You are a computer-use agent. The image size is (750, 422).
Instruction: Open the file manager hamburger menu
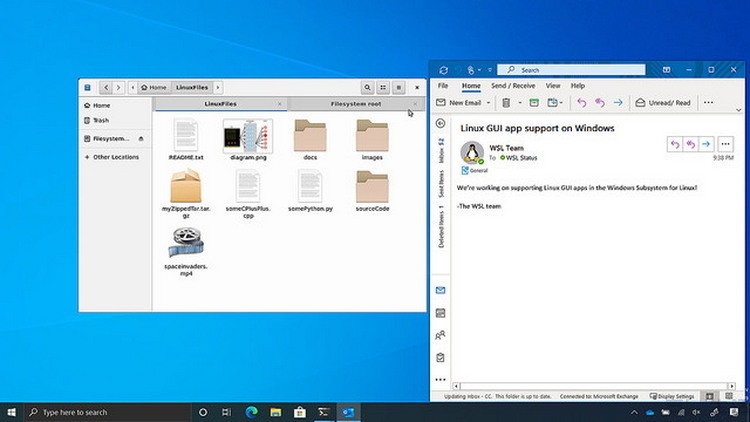pos(398,88)
